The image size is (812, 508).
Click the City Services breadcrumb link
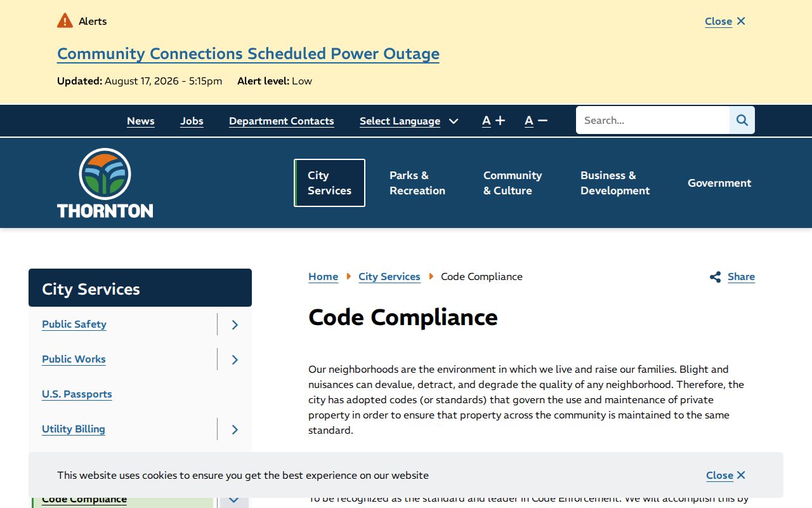coord(390,277)
